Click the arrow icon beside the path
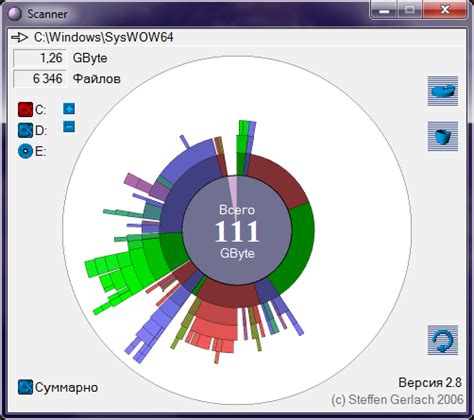Viewport: 474px width, 420px height. pos(19,37)
